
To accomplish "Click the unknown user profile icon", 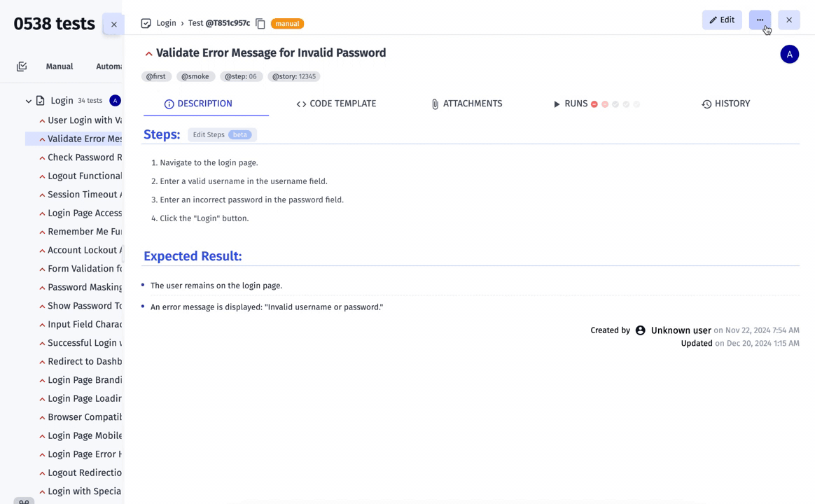I will [x=641, y=330].
